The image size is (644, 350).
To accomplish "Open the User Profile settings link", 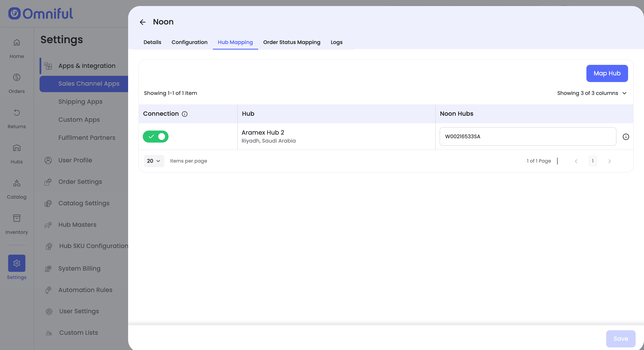I will coord(75,160).
